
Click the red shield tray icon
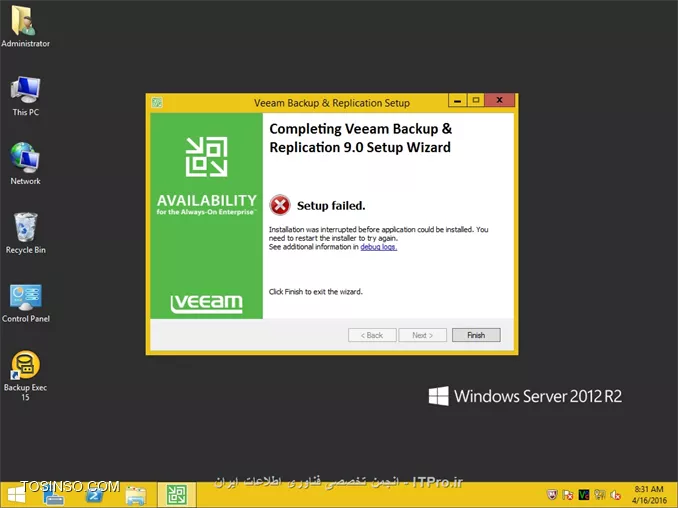pos(552,495)
